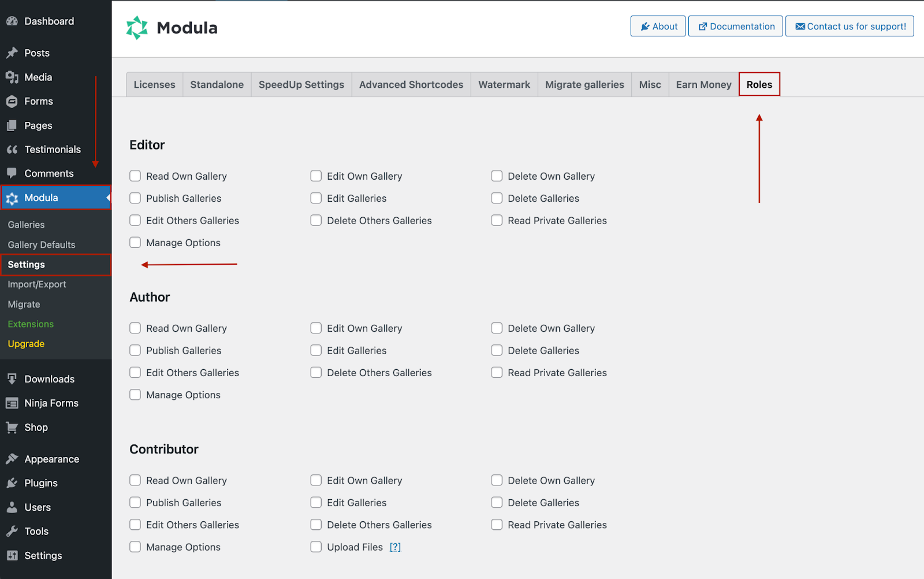Click the Plugins plug icon
The width and height of the screenshot is (924, 579).
click(x=12, y=483)
